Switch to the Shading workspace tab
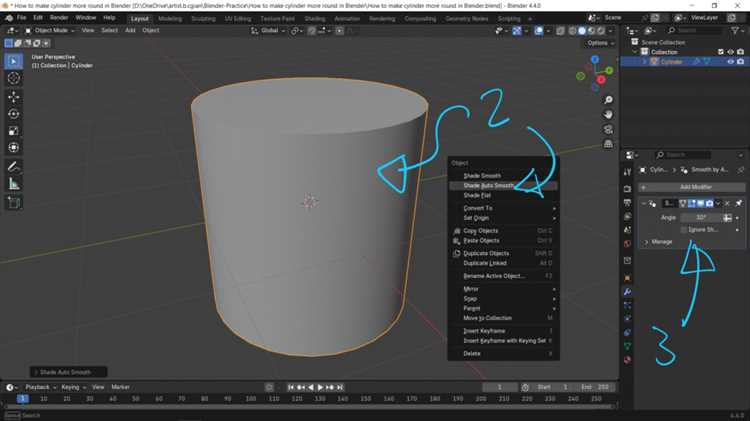The image size is (750, 421). pos(315,19)
